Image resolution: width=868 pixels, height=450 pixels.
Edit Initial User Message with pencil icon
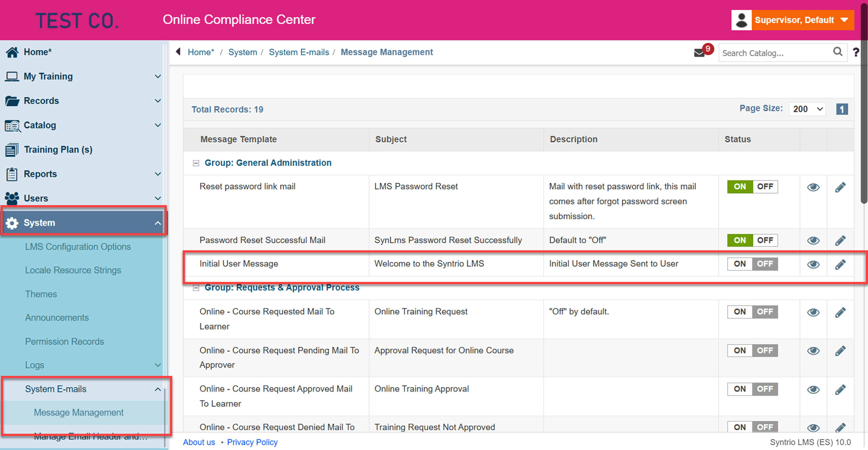[840, 264]
